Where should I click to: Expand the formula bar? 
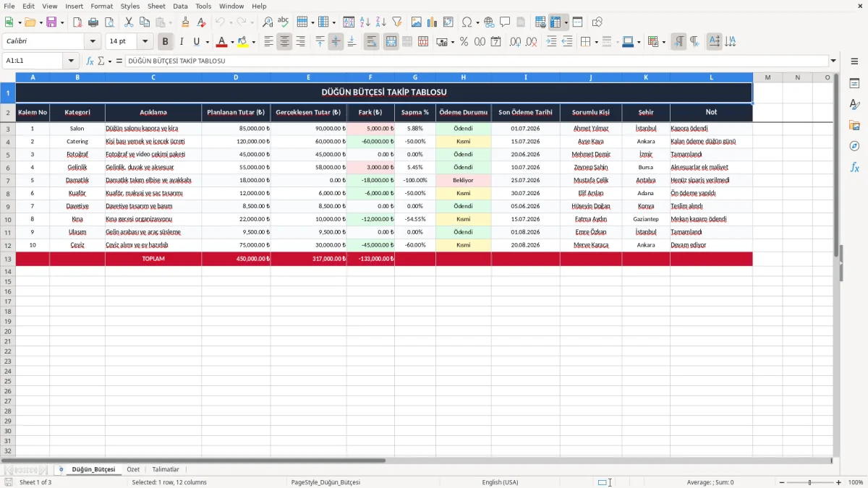coord(833,61)
